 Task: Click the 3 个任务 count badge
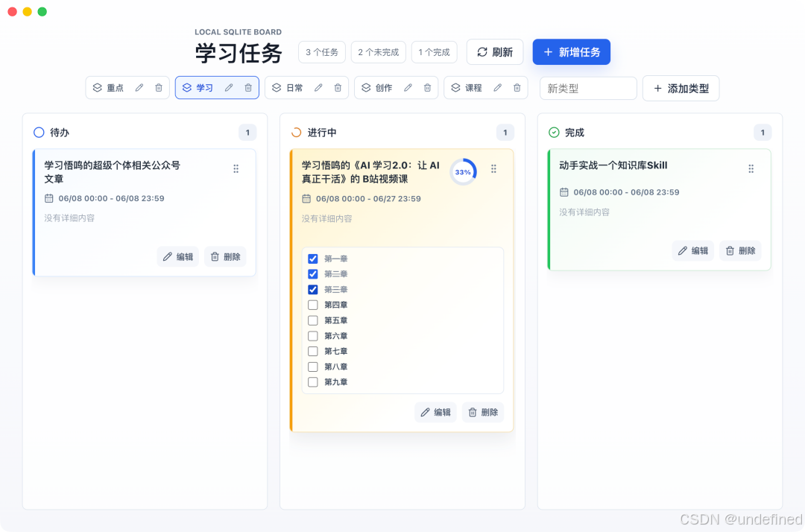pyautogui.click(x=322, y=52)
